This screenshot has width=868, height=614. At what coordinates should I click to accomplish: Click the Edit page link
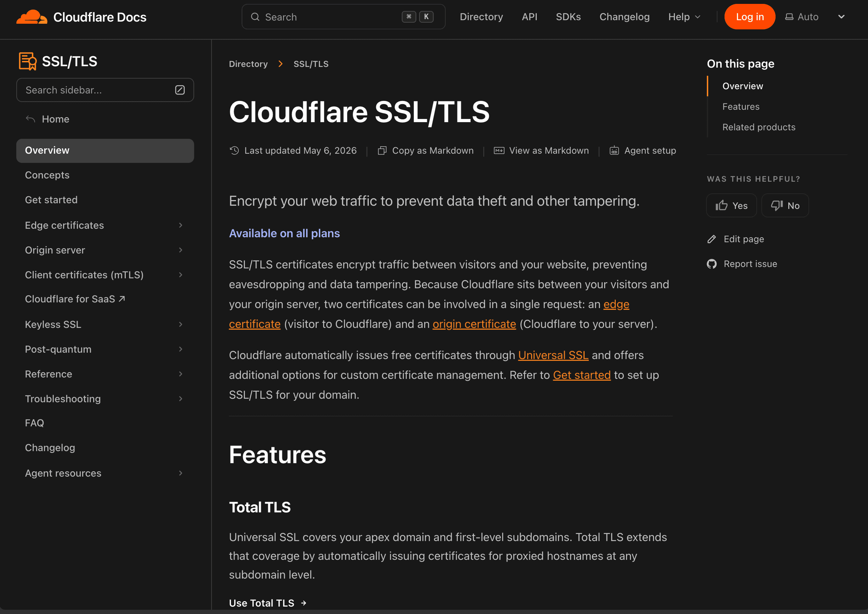pos(736,239)
